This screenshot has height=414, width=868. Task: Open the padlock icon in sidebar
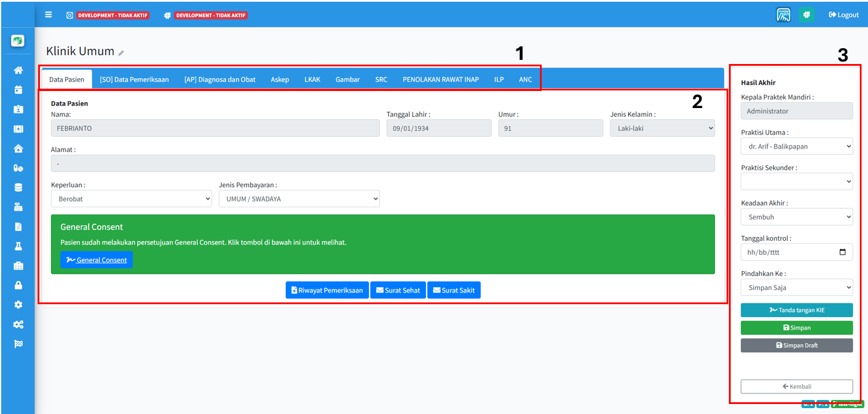(x=18, y=285)
